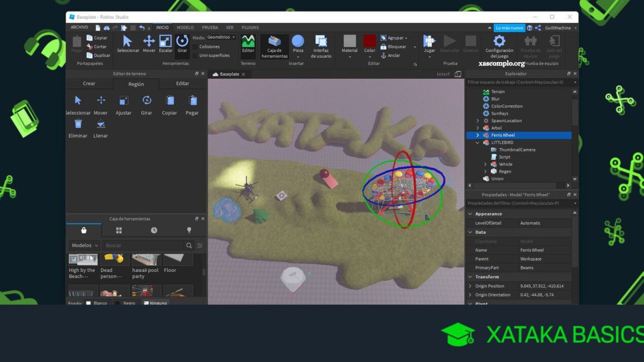Click the dark red Color swatch

click(x=370, y=41)
